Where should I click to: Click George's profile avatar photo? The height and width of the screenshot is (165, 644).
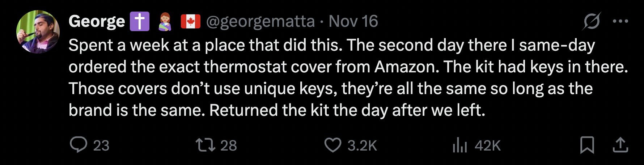tap(38, 32)
